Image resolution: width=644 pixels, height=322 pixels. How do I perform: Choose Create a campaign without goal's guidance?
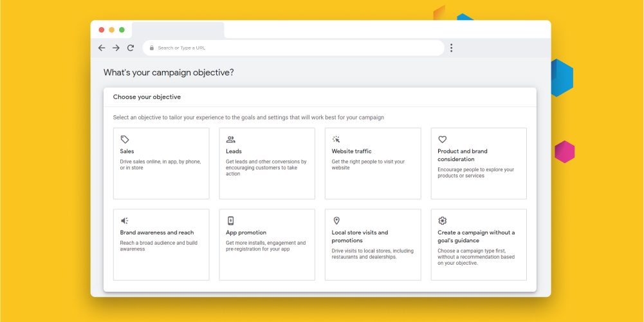point(479,245)
